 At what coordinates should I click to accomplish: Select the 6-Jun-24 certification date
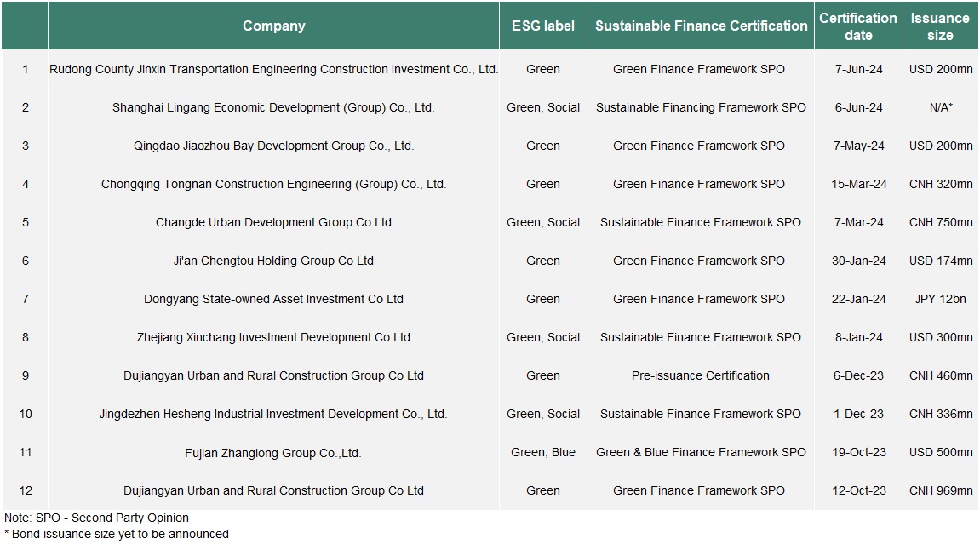click(859, 107)
